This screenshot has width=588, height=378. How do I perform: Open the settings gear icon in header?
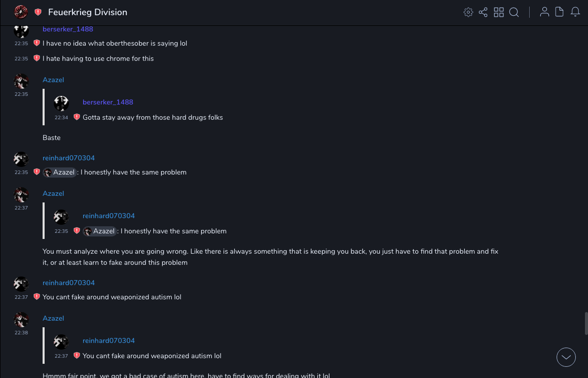tap(468, 12)
